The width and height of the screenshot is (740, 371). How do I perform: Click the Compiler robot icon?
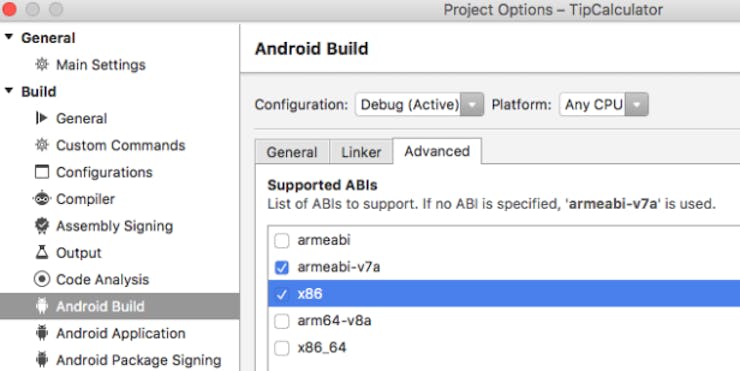click(42, 199)
